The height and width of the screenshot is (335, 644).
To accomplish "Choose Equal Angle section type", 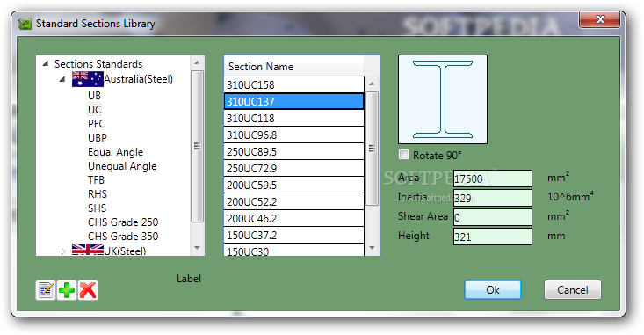I will (115, 152).
